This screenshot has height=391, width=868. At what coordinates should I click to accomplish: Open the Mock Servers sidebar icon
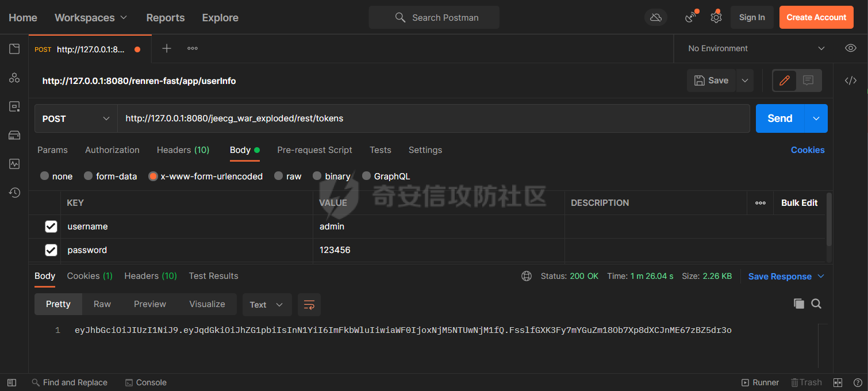pyautogui.click(x=14, y=135)
